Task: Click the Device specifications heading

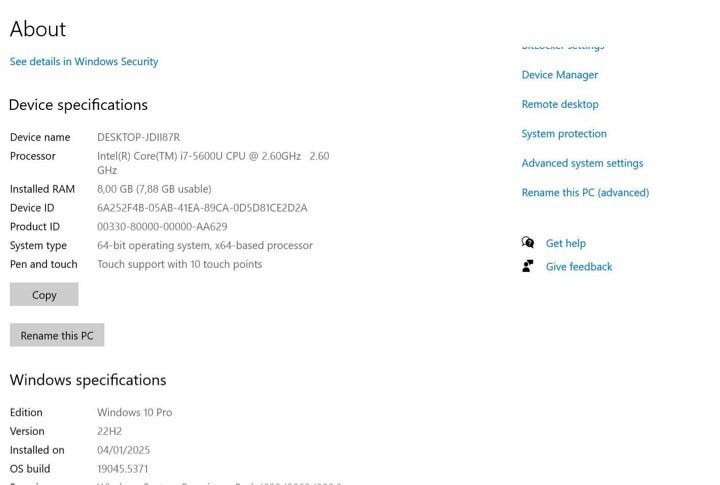Action: click(78, 105)
